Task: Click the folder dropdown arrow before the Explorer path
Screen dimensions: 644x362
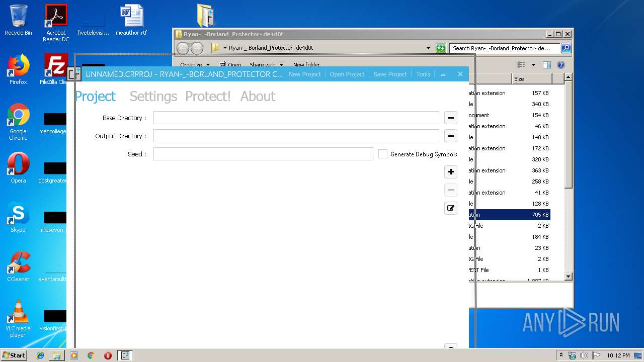Action: click(x=225, y=48)
